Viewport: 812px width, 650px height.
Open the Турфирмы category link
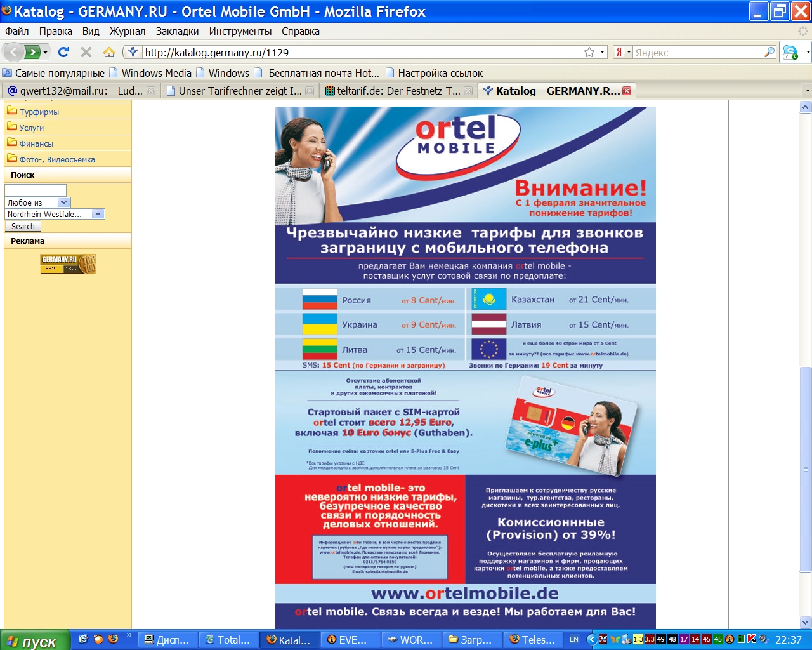pos(39,112)
